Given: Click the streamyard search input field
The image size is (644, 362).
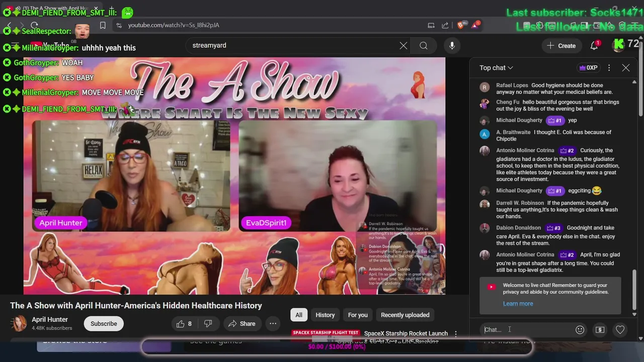Looking at the screenshot, I should click(292, 46).
